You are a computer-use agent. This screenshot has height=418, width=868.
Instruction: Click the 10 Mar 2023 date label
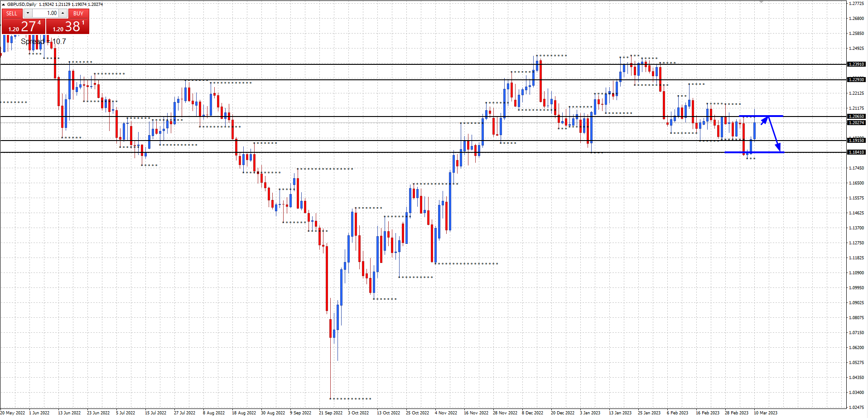point(765,413)
